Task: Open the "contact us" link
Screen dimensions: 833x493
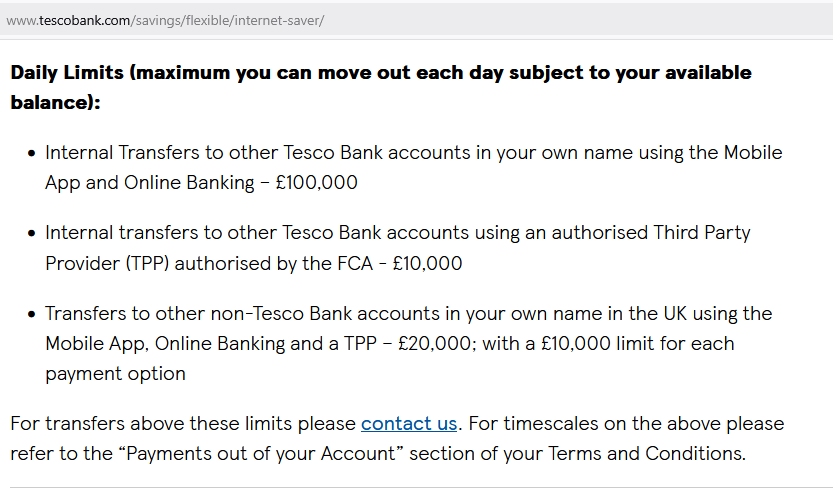Action: pos(409,423)
